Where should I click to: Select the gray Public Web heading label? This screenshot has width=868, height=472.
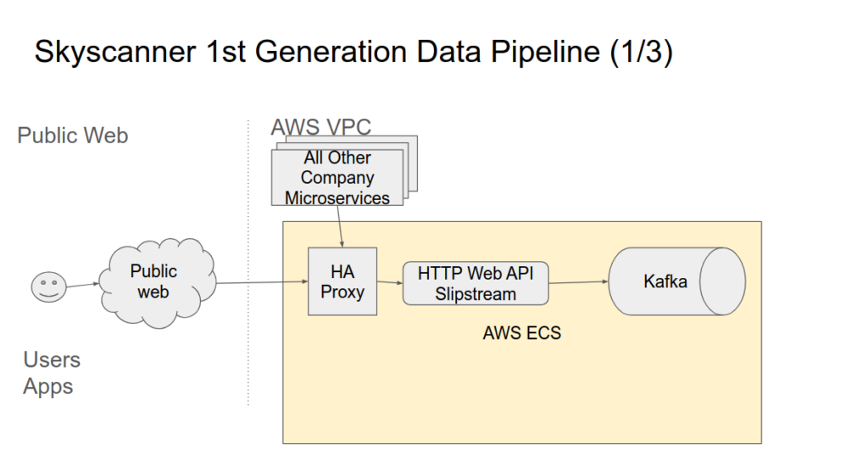tap(73, 136)
